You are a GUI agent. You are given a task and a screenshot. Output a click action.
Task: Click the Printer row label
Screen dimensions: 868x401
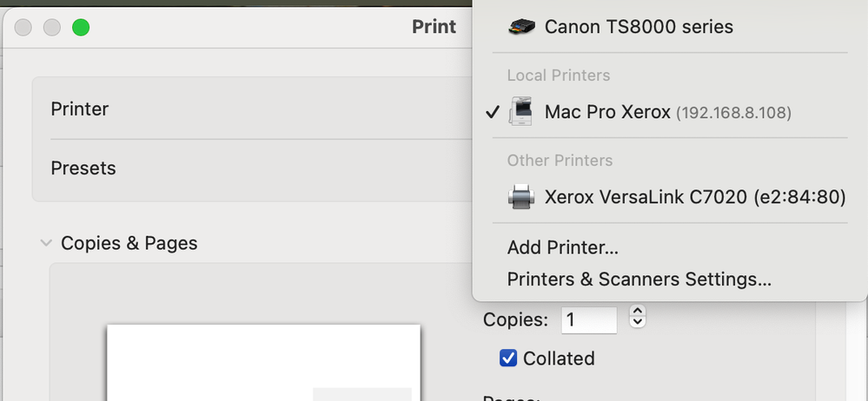80,109
